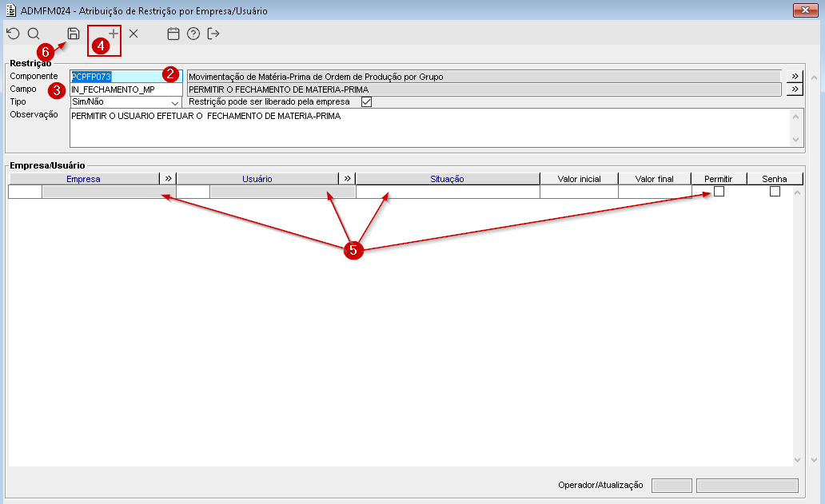Click the first Operador/Atualização field
The image size is (825, 504).
click(672, 485)
